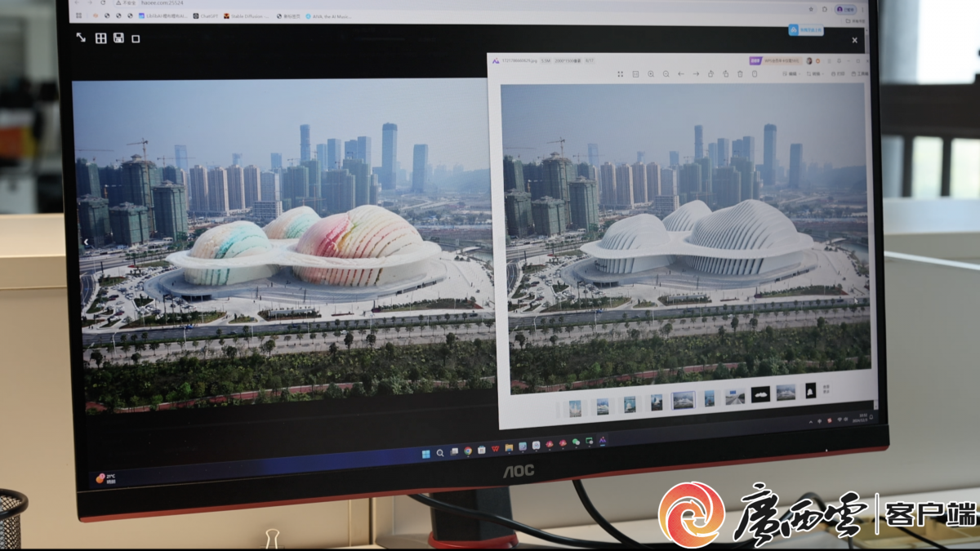Click the fit-to-window icon in the image viewer toolbar

tap(621, 73)
